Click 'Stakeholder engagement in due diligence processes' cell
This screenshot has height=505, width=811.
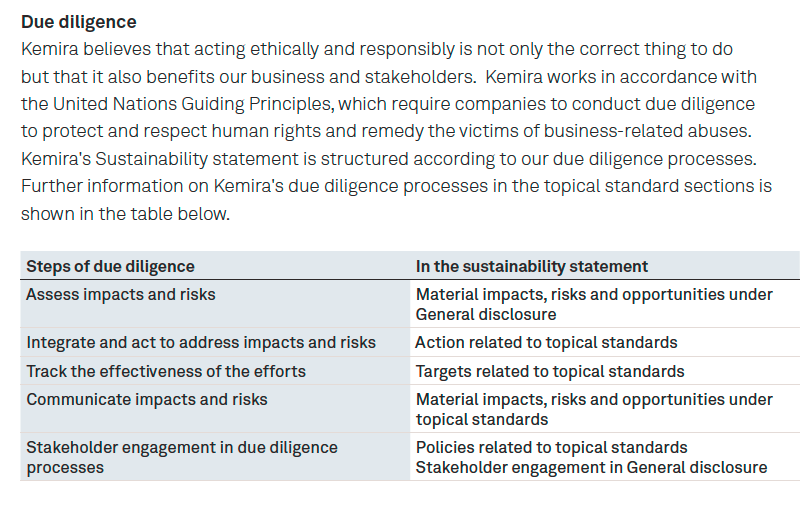point(215,457)
